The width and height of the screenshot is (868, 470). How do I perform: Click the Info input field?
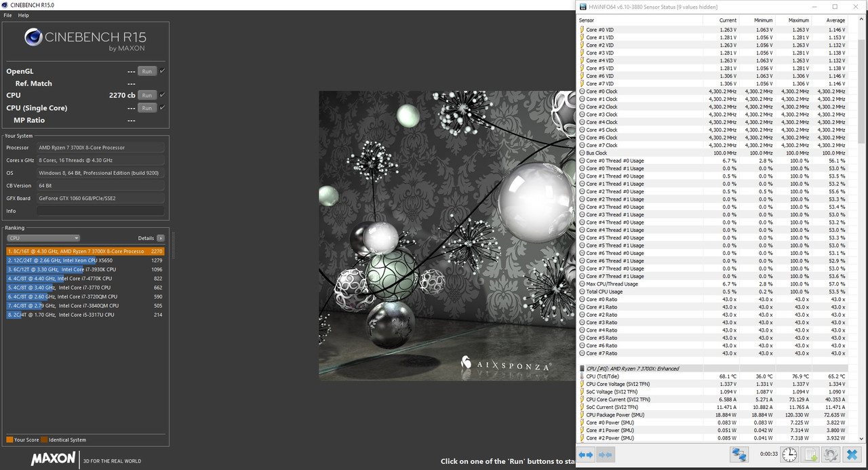click(x=100, y=211)
